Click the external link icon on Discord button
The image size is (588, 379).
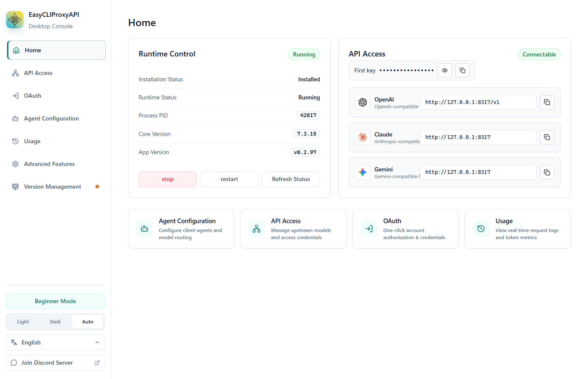click(97, 363)
